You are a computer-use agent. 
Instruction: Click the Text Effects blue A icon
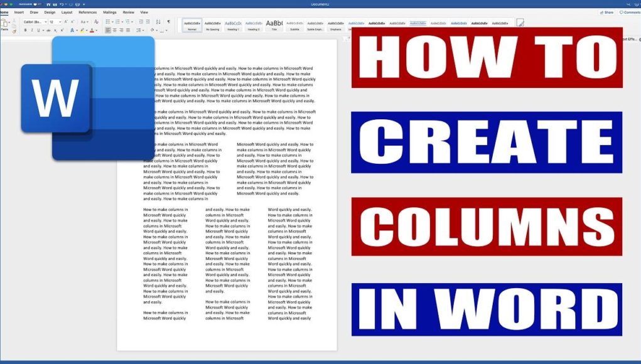point(72,30)
